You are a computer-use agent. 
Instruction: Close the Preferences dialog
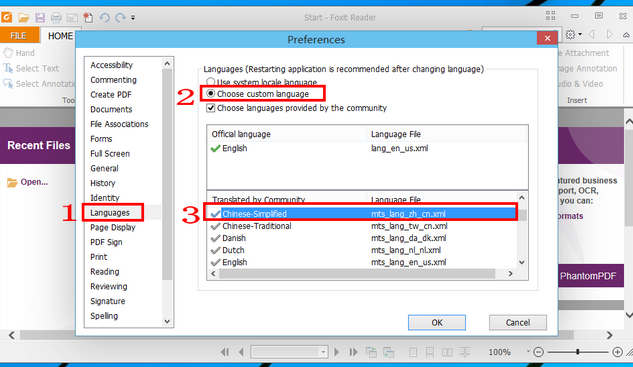point(547,38)
